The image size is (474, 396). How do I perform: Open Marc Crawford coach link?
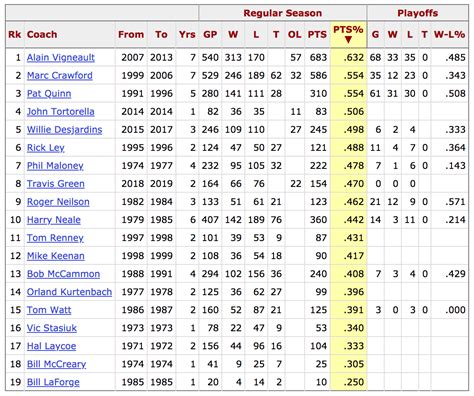point(60,75)
